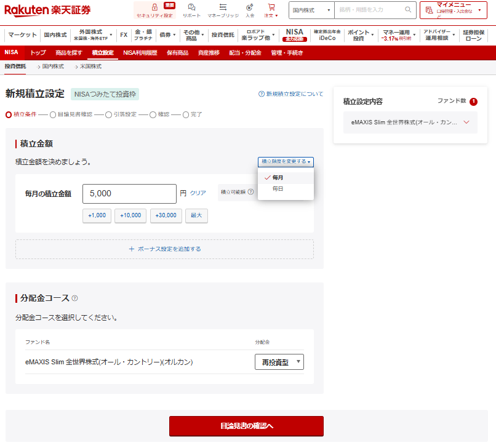Select 毎日 frequency option
Screen dimensions: 496x448
pyautogui.click(x=286, y=189)
